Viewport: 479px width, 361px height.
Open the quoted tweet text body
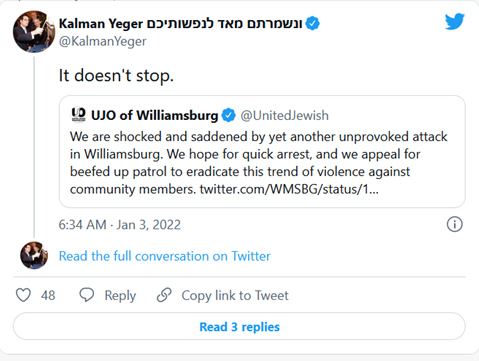pos(259,163)
